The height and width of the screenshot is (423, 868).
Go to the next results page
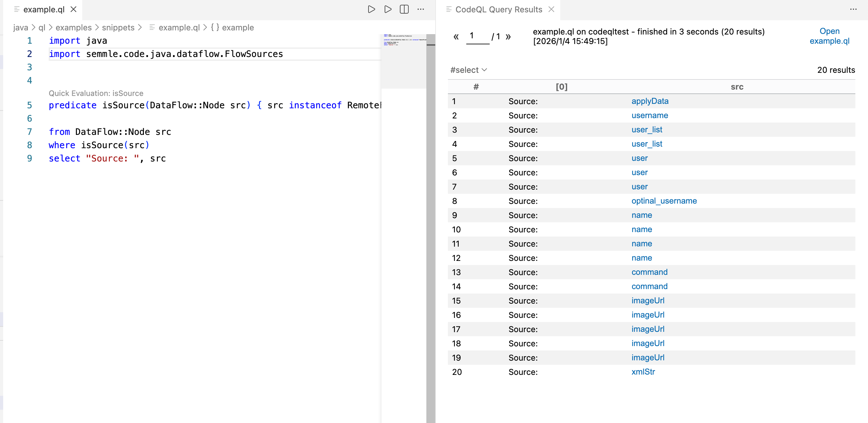508,36
